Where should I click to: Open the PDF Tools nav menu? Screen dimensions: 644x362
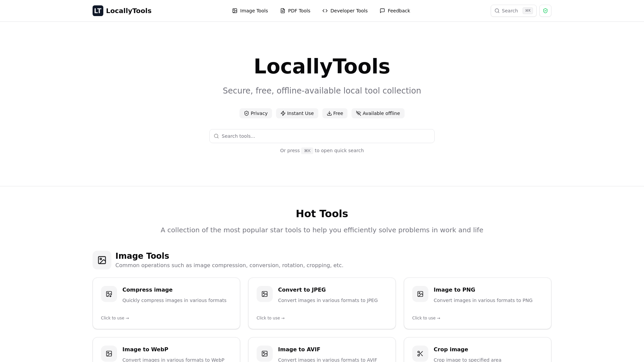coord(295,11)
